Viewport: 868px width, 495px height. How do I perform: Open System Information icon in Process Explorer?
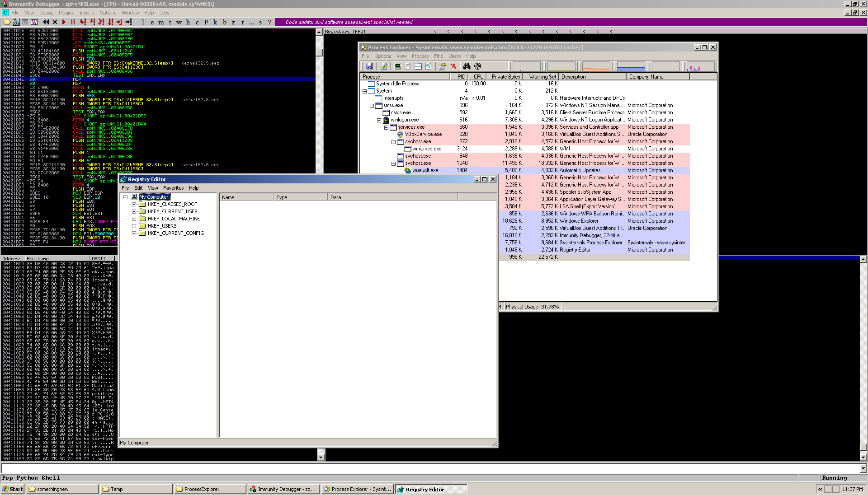(x=398, y=66)
